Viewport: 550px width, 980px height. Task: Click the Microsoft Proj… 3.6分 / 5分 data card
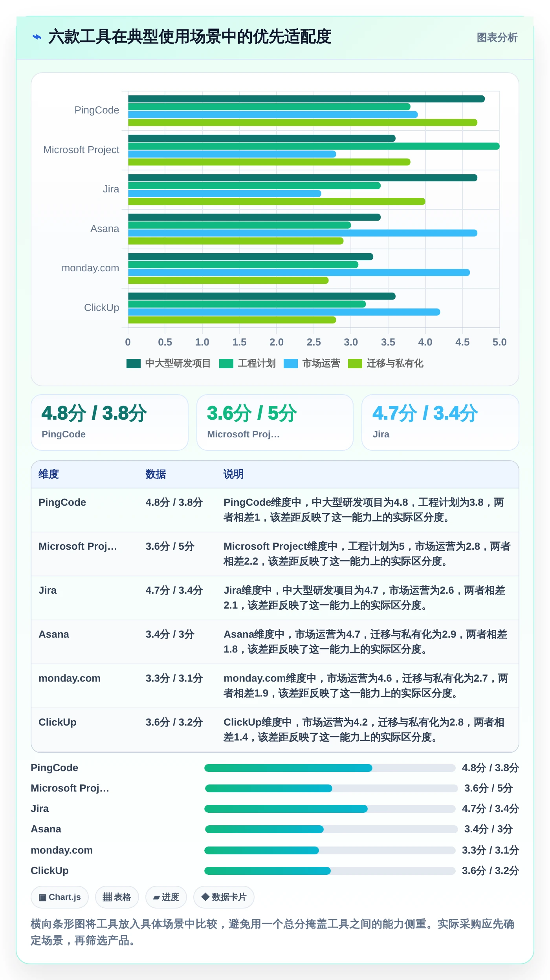pos(275,422)
